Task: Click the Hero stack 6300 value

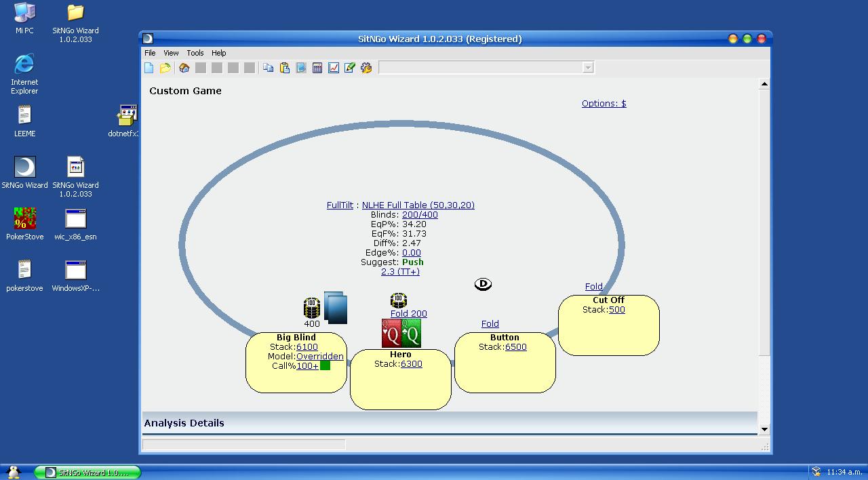Action: click(412, 364)
